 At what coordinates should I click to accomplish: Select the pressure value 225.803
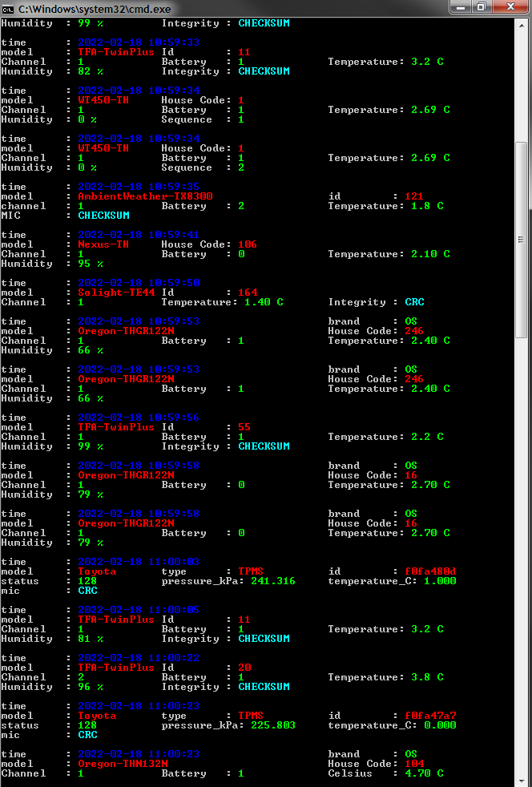point(273,725)
